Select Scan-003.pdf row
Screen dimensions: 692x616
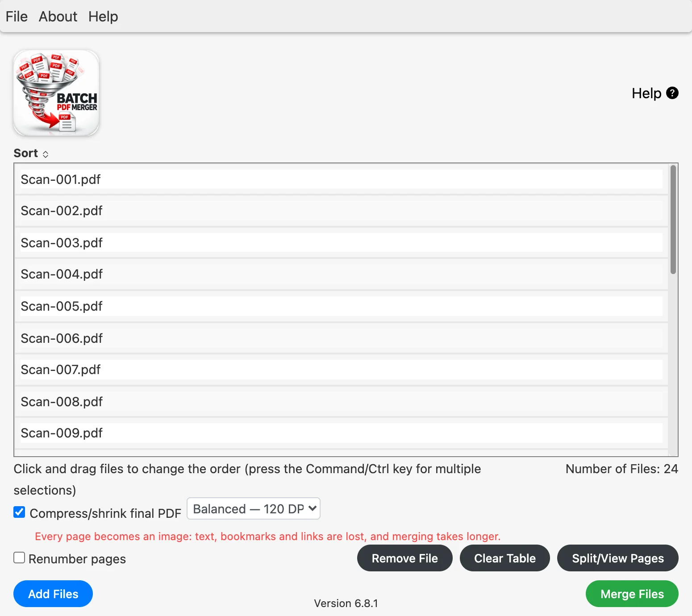pos(342,243)
